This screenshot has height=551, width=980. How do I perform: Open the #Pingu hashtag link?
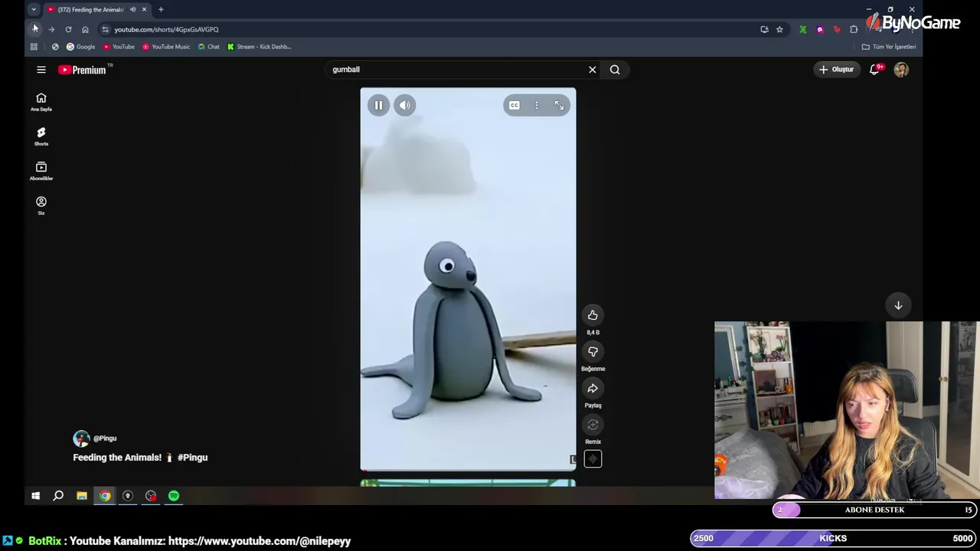coord(193,458)
